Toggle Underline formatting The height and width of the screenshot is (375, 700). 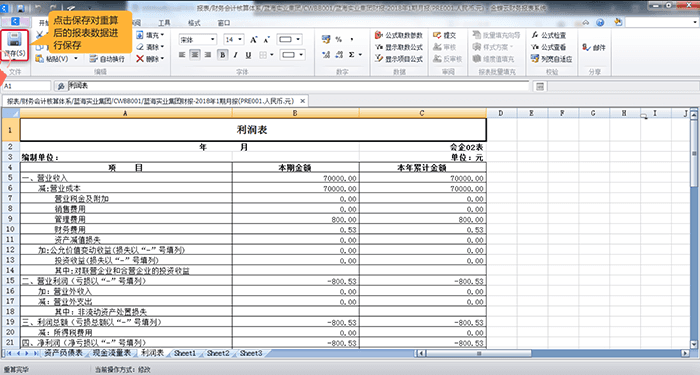[x=248, y=55]
